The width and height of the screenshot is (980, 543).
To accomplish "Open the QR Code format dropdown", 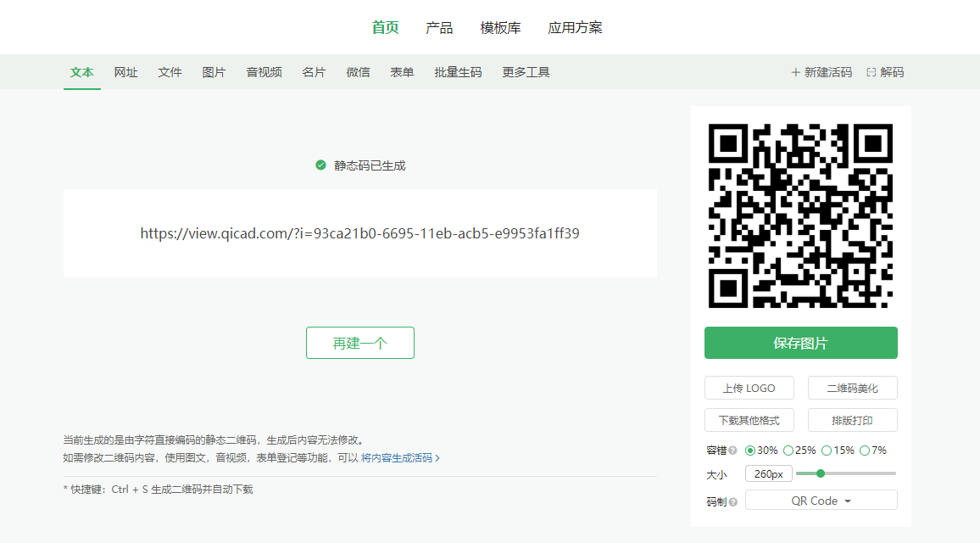I will click(821, 501).
